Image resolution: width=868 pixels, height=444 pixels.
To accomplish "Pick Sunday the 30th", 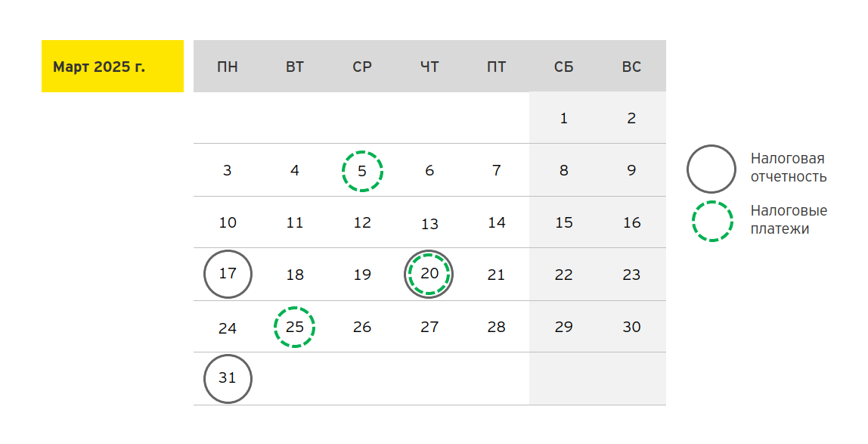I will (x=631, y=327).
